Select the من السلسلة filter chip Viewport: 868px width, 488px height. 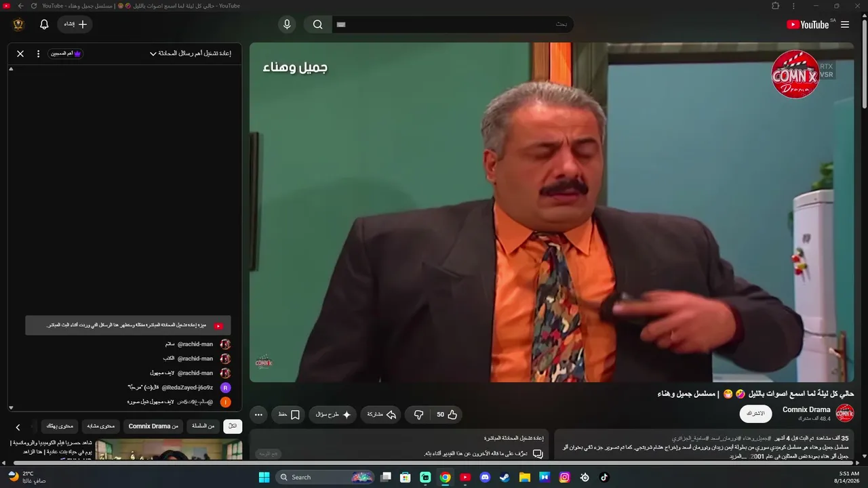(203, 426)
